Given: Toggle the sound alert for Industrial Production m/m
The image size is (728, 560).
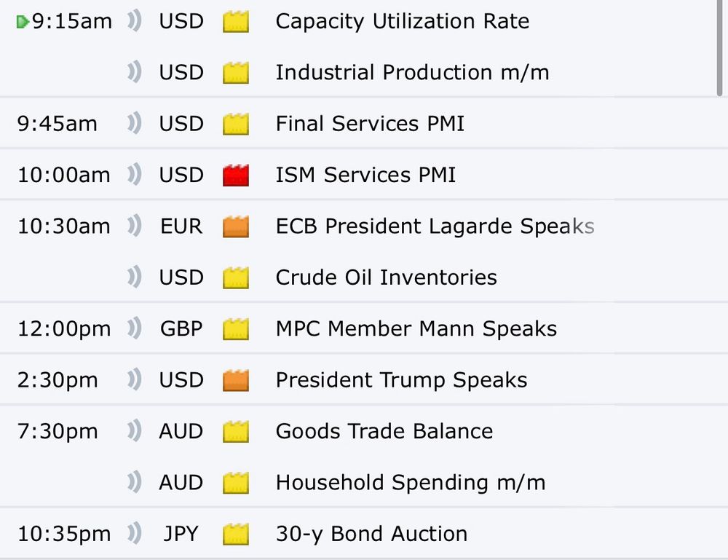Looking at the screenshot, I should coord(134,72).
